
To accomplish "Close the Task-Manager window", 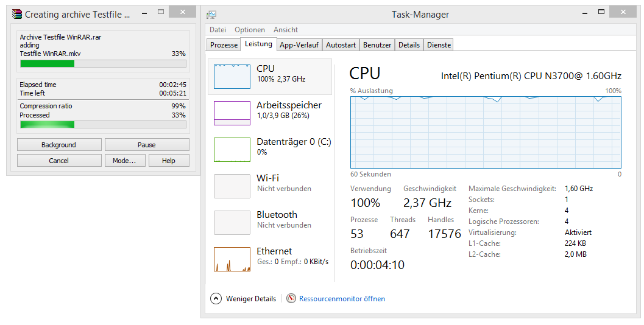I will [x=623, y=12].
